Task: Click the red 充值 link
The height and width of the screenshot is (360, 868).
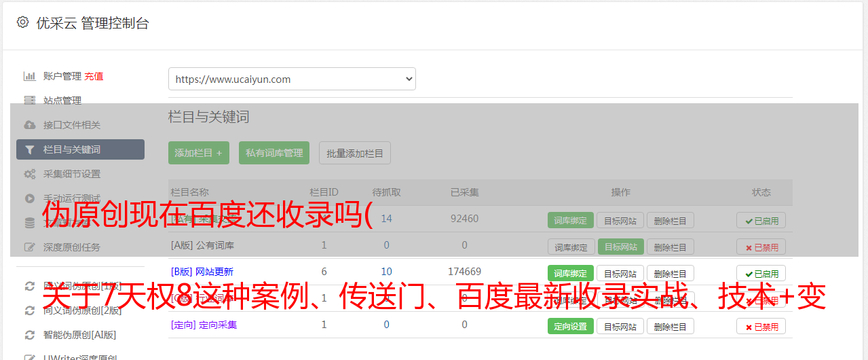Action: (x=94, y=76)
